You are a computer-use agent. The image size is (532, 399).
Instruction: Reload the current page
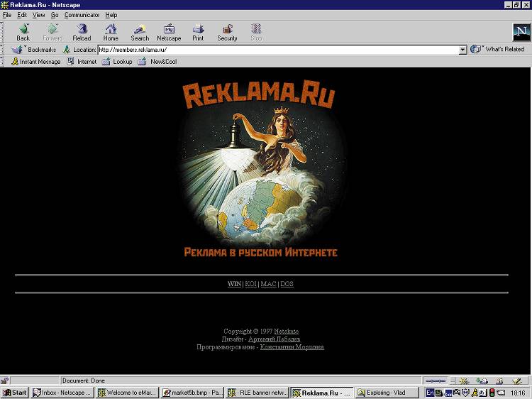click(82, 32)
